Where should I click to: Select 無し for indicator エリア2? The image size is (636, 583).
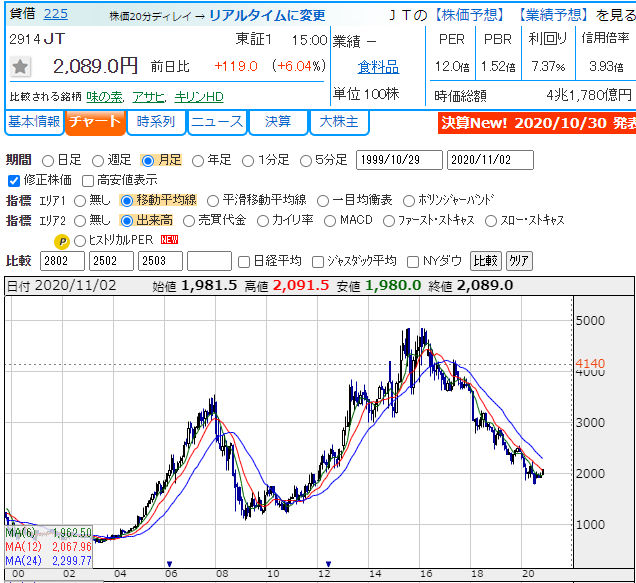coord(80,221)
